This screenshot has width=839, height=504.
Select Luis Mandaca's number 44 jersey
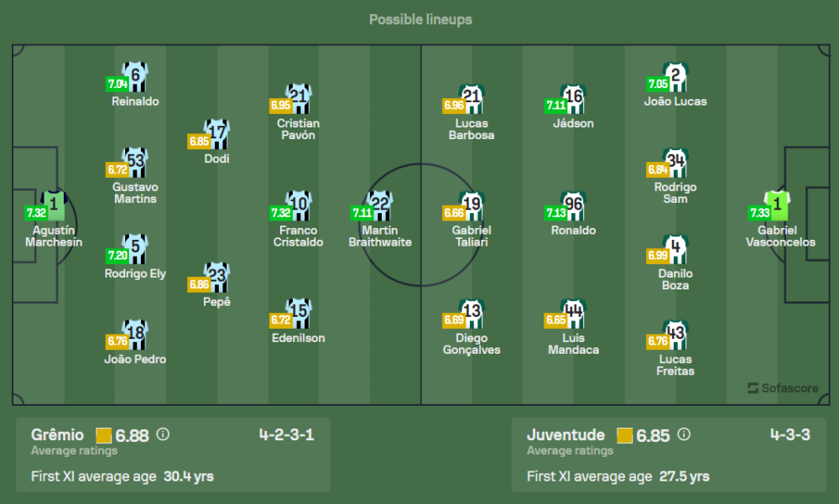tap(574, 313)
